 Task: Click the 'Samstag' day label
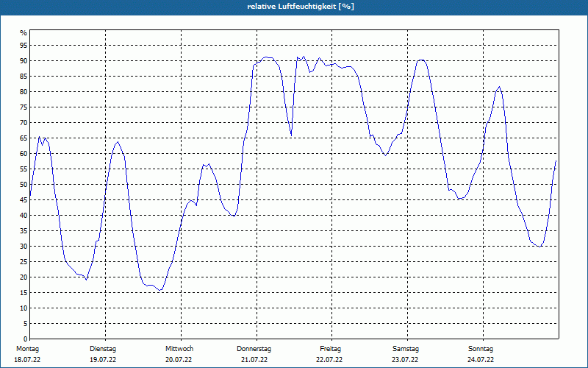(406, 349)
